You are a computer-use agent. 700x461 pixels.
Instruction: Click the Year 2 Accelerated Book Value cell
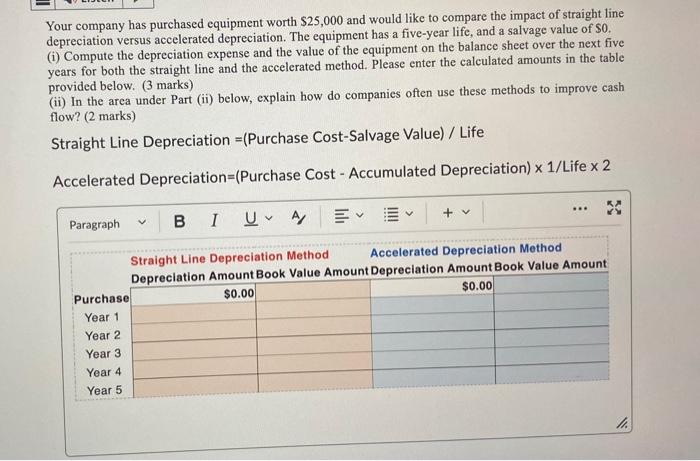point(552,320)
